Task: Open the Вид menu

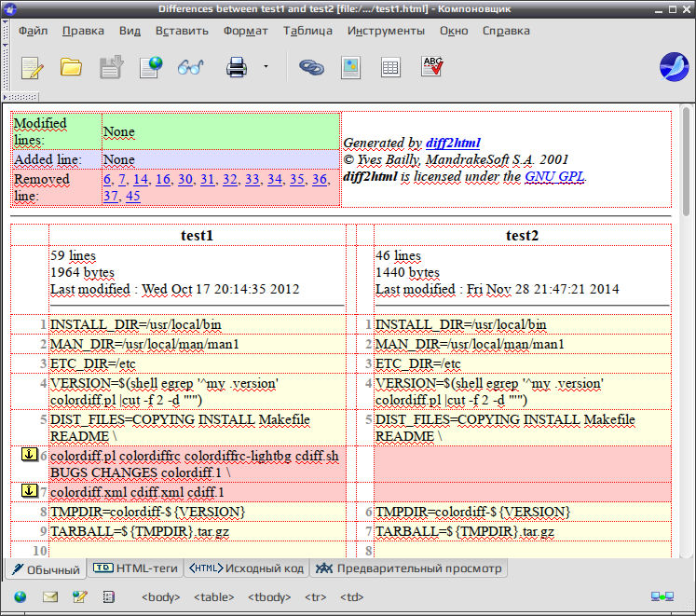Action: click(x=130, y=31)
